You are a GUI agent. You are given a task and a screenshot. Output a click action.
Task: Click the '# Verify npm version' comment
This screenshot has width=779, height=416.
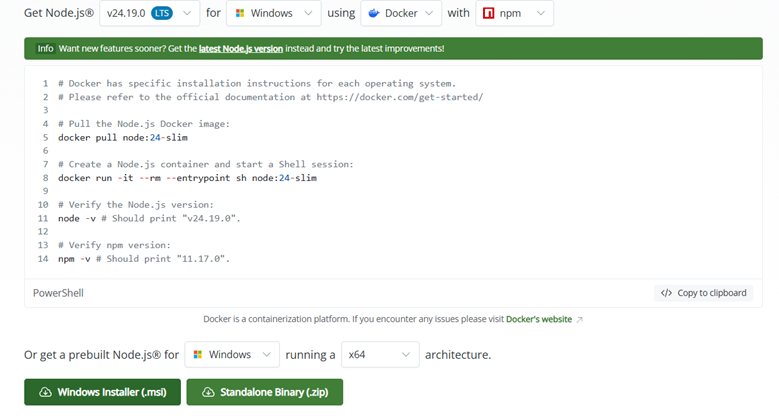coord(114,245)
